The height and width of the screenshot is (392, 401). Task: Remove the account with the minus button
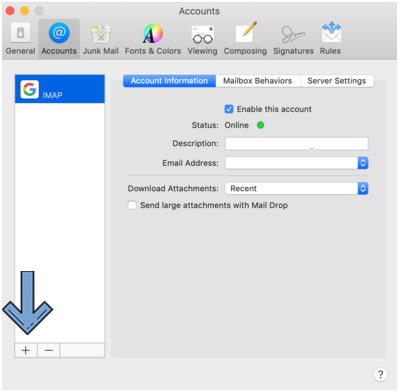pyautogui.click(x=49, y=350)
